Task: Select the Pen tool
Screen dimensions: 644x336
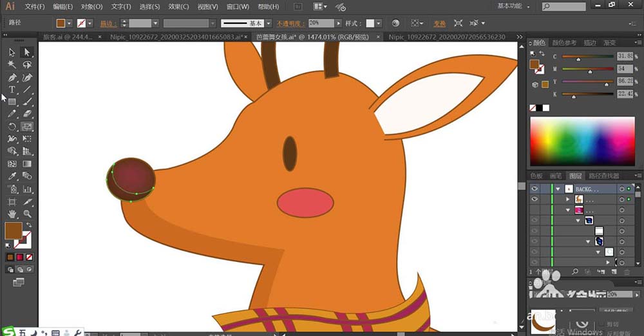Action: (12, 77)
